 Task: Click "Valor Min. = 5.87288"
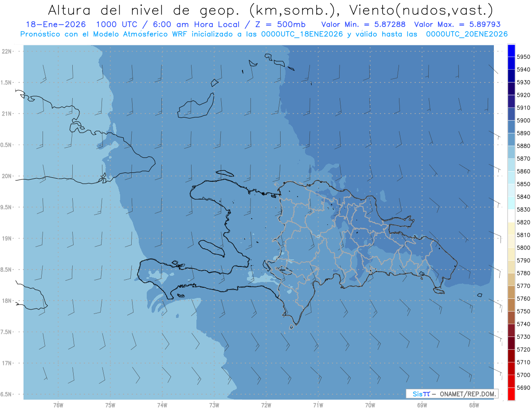pos(364,25)
